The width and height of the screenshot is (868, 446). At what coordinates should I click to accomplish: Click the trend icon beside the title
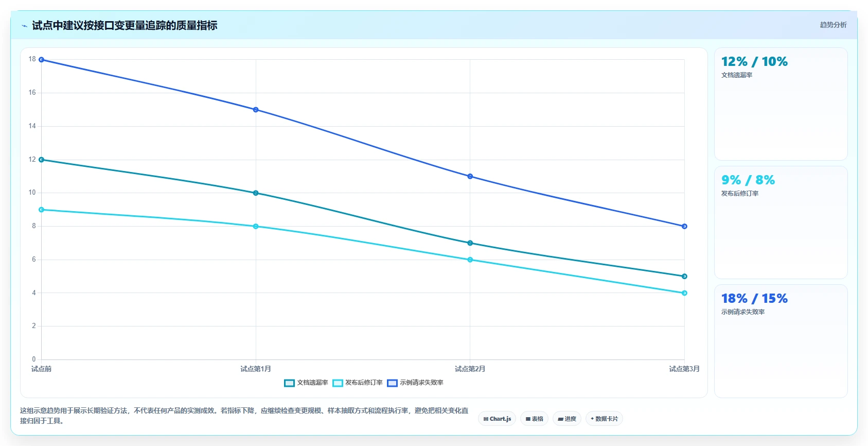pyautogui.click(x=24, y=26)
